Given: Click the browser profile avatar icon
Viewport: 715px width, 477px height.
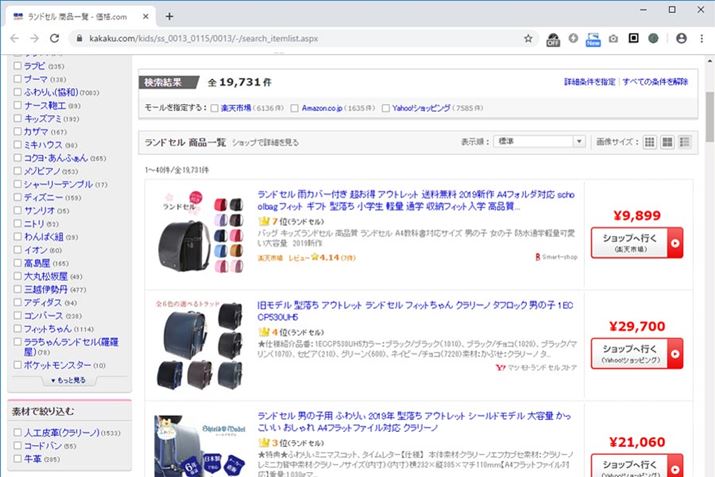Looking at the screenshot, I should 680,38.
